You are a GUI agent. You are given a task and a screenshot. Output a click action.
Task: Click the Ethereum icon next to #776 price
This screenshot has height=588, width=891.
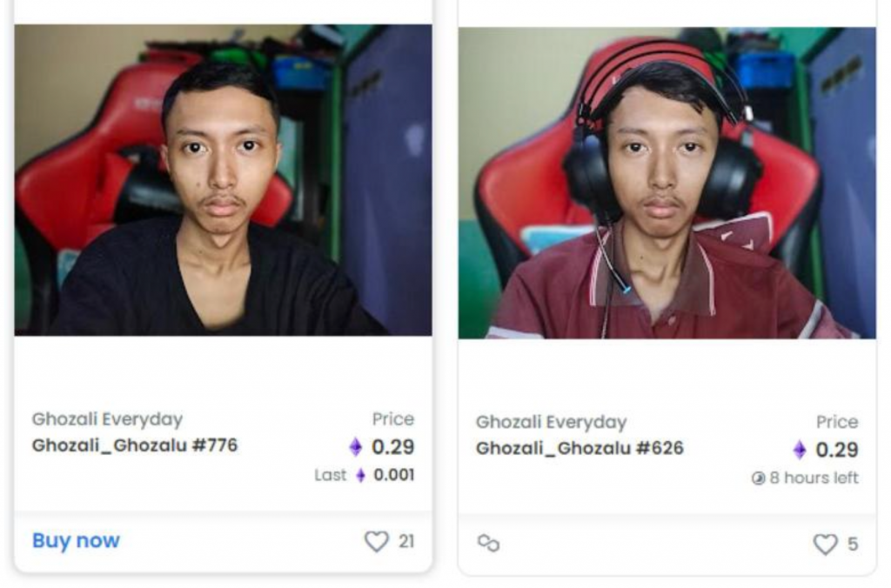(x=356, y=447)
